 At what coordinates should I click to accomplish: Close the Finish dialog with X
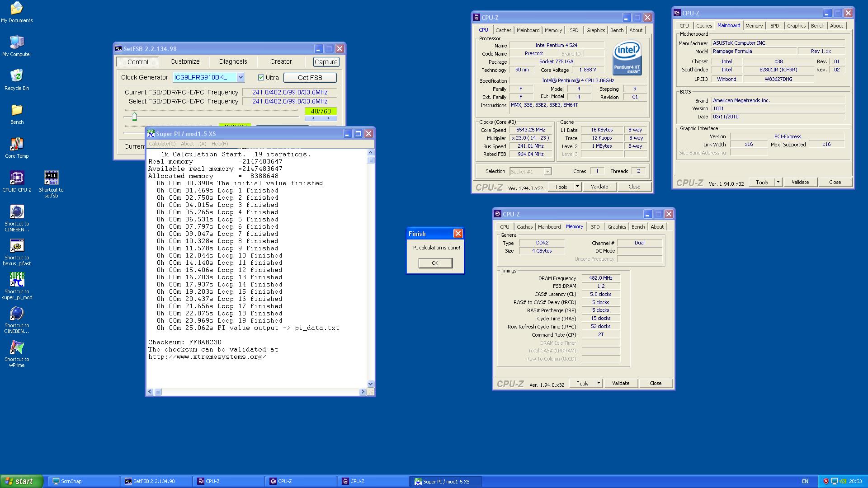point(458,233)
